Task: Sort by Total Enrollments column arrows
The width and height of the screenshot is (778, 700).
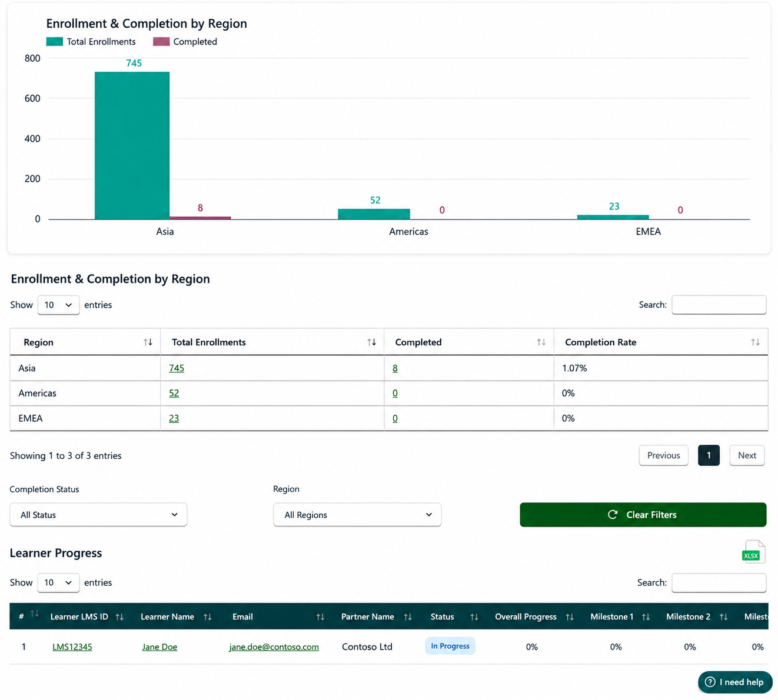Action: click(x=371, y=342)
